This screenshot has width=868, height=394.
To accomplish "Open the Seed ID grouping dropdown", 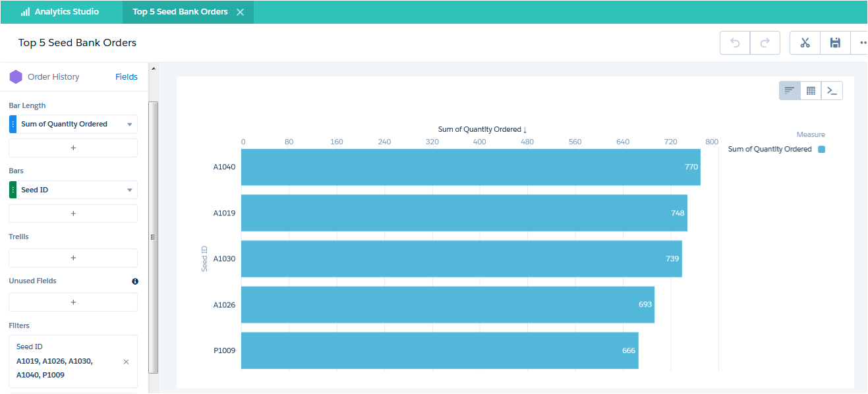I will click(x=130, y=190).
